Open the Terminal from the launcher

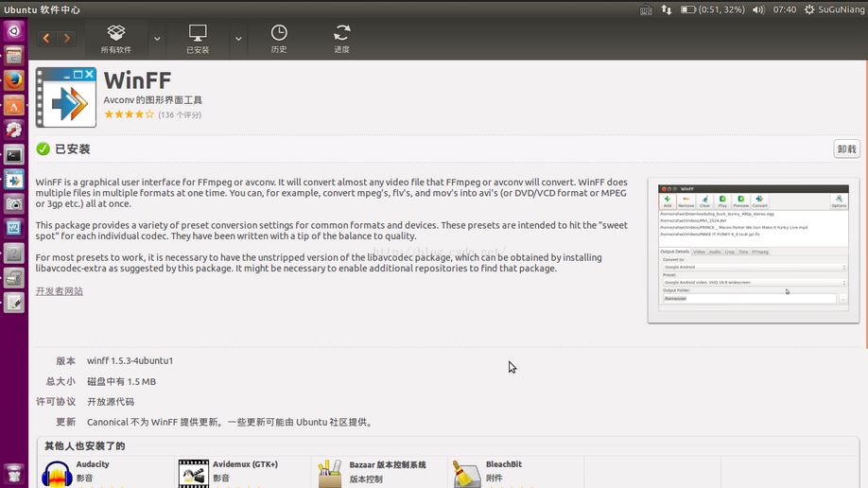point(14,155)
